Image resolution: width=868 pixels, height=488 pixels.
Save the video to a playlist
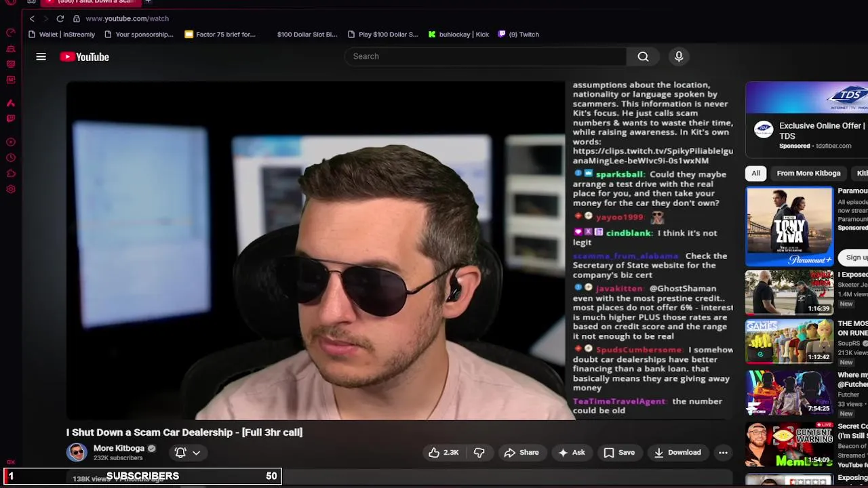pyautogui.click(x=619, y=452)
